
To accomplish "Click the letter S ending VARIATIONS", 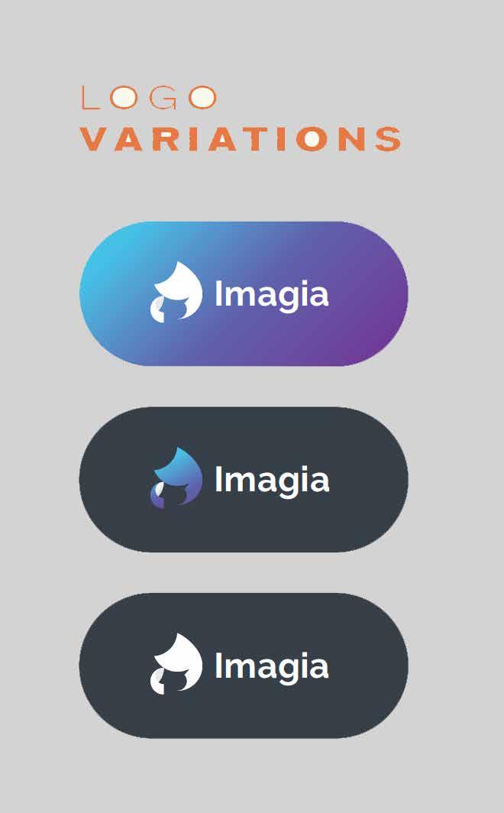I will click(x=388, y=139).
